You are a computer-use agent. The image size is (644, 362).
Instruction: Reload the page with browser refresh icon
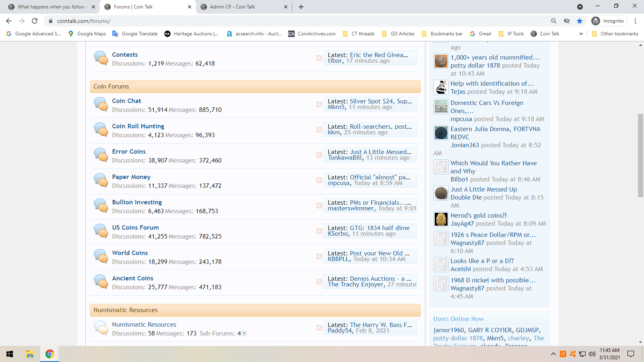click(35, 21)
